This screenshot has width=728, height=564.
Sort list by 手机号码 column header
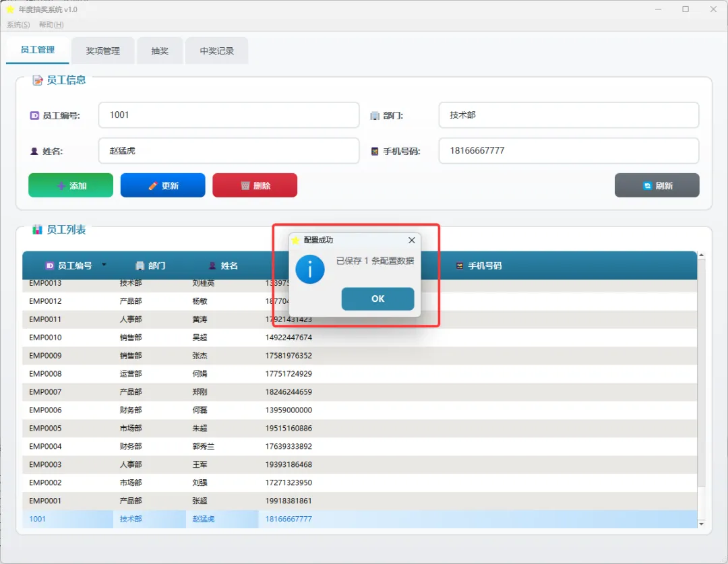tap(479, 265)
